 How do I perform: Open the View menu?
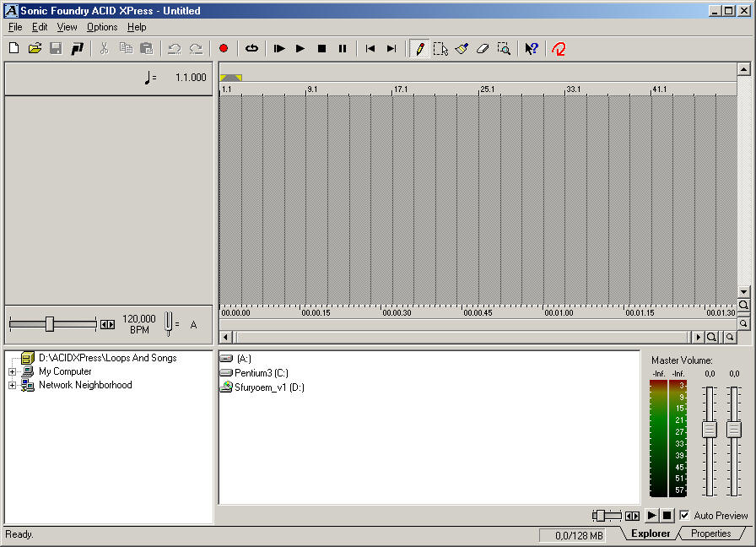coord(67,27)
